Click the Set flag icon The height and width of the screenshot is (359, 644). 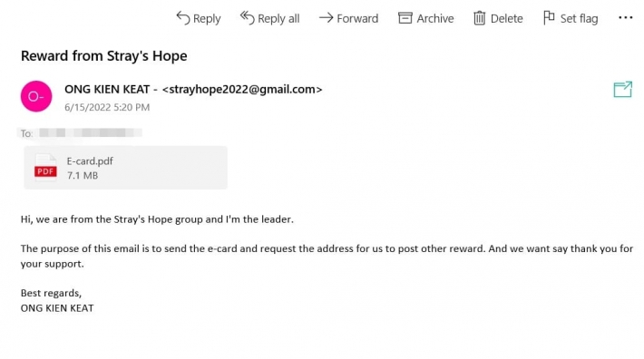click(549, 18)
